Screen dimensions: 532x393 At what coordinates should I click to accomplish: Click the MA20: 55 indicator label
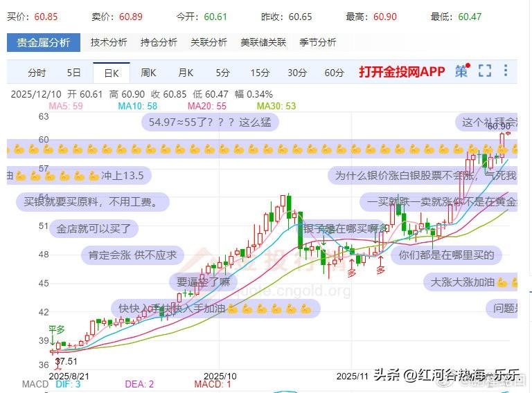(x=207, y=106)
